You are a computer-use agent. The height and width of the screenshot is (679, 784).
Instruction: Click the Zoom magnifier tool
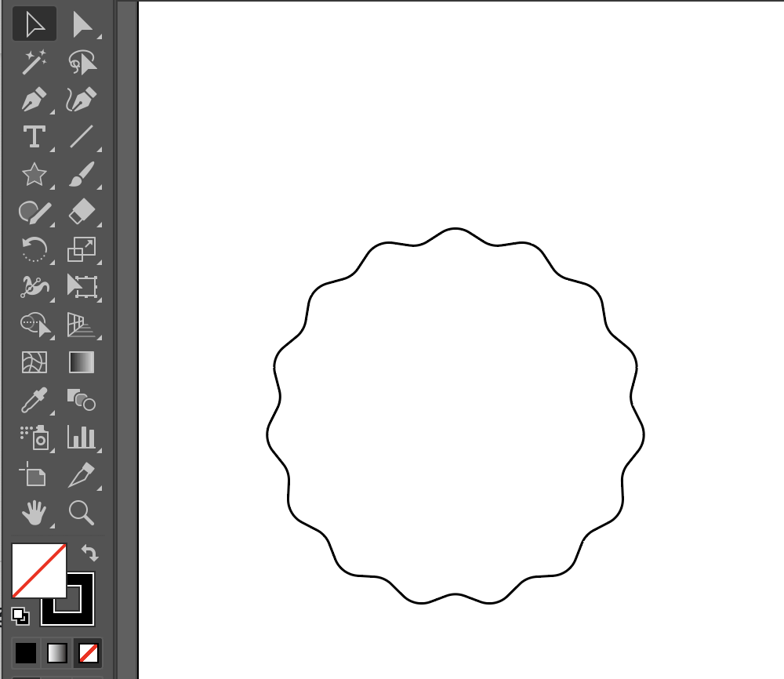tap(82, 514)
